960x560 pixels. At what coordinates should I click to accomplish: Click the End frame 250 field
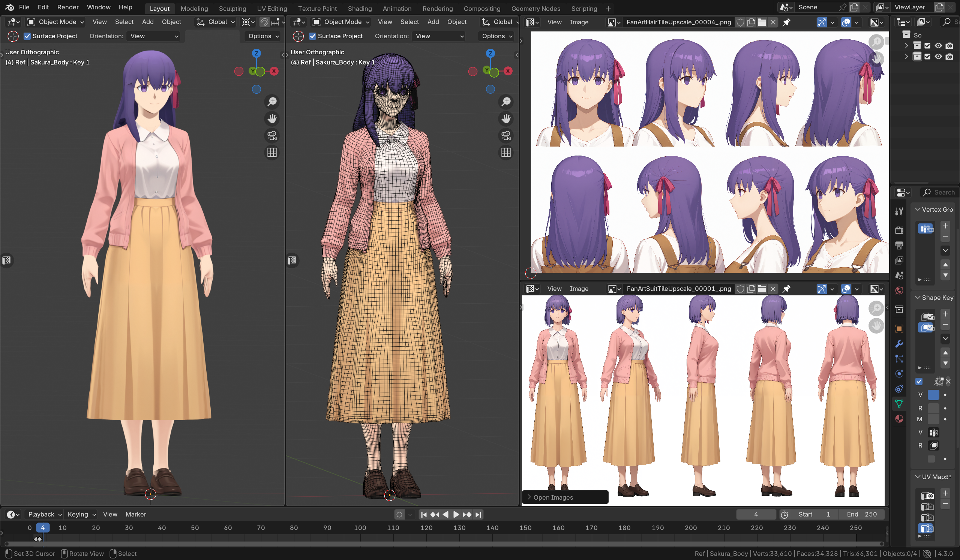pyautogui.click(x=861, y=515)
